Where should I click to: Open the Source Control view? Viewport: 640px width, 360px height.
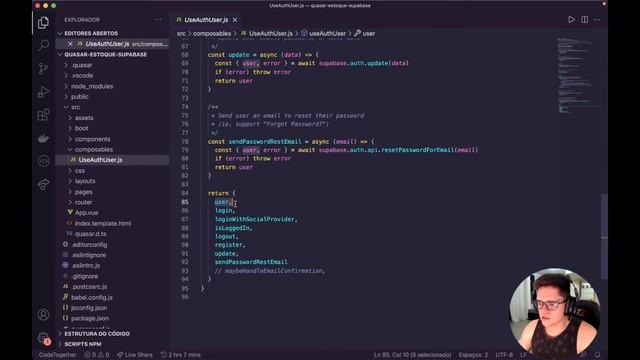(x=43, y=69)
